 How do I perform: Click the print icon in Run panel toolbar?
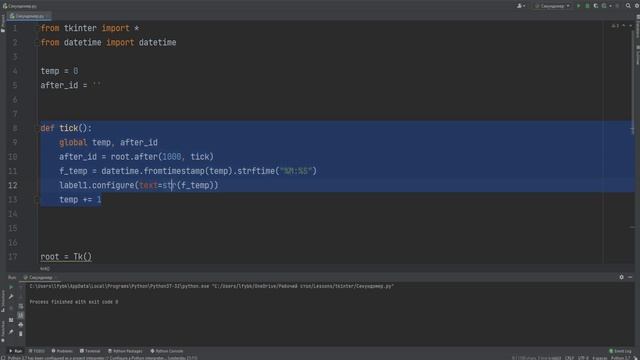click(21, 324)
